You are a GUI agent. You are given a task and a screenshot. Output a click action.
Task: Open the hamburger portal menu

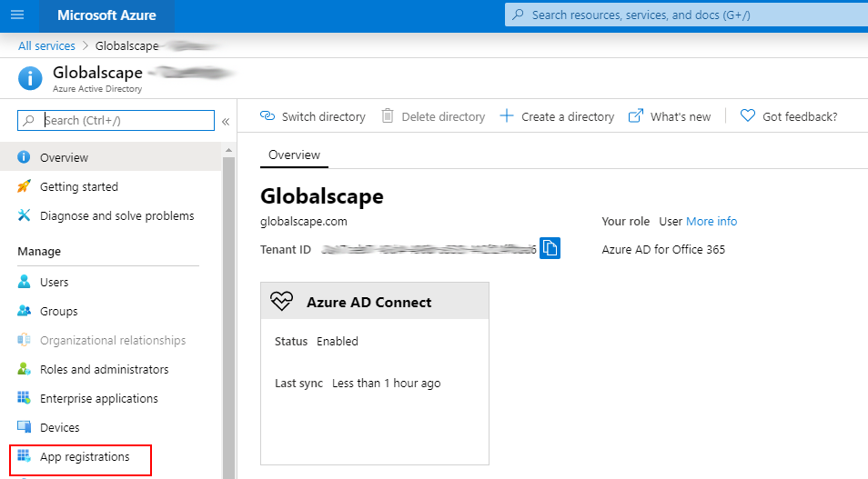click(x=17, y=15)
